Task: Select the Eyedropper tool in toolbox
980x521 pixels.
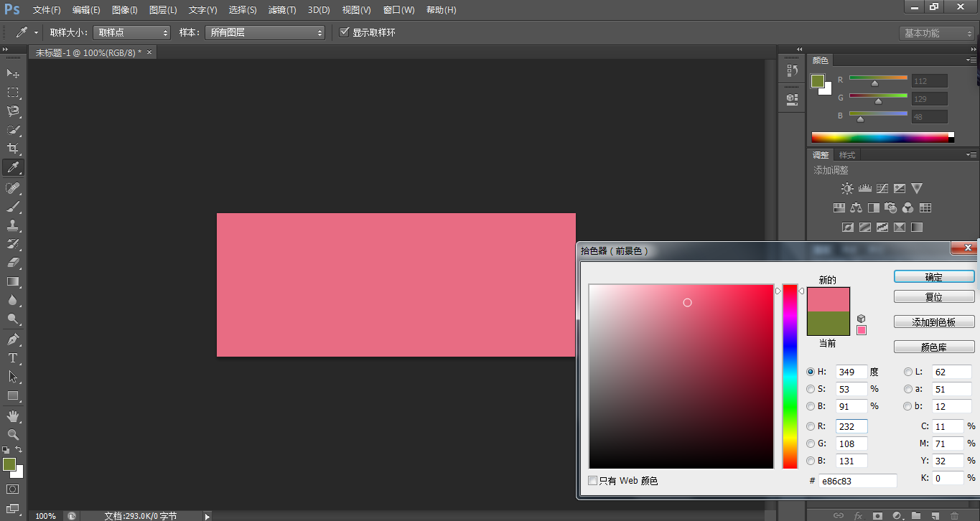Action: click(13, 167)
